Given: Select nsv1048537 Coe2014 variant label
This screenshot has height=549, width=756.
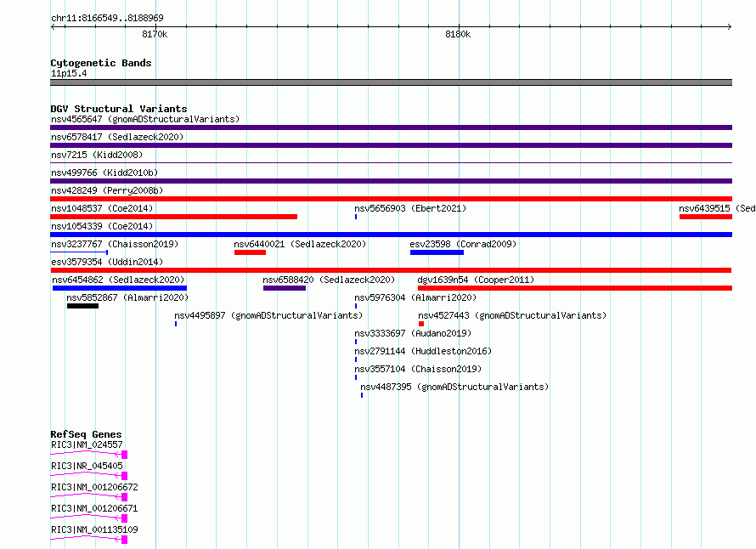Looking at the screenshot, I should [102, 208].
